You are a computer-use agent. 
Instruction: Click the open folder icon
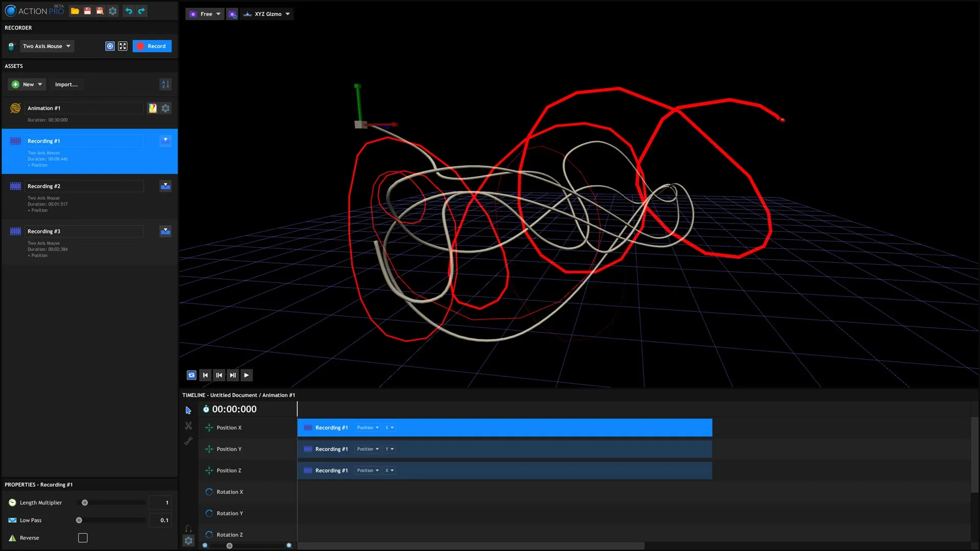(75, 11)
